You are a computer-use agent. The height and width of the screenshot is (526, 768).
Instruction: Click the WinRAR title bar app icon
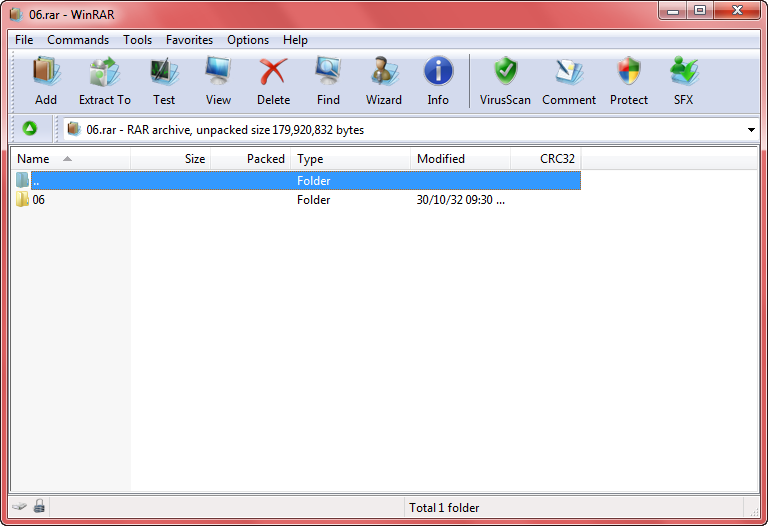(16, 14)
